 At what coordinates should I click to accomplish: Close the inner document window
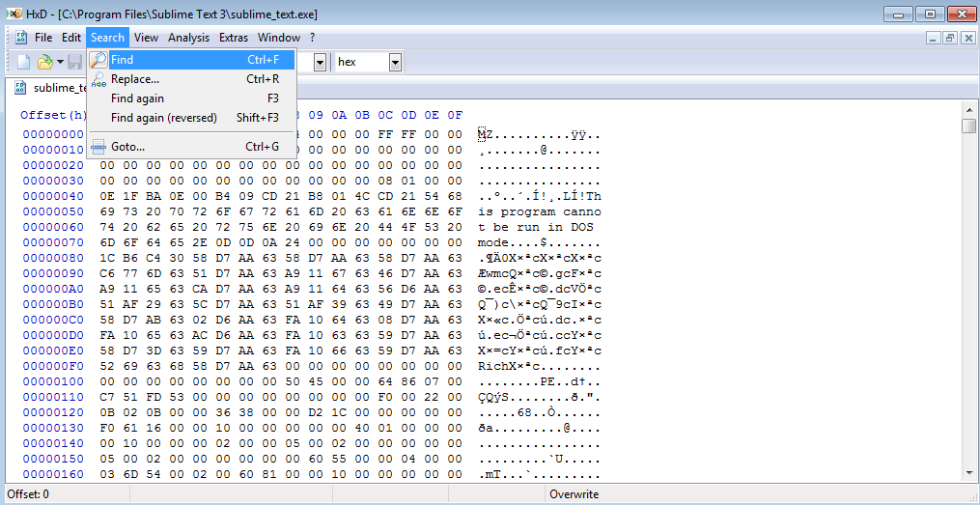(x=966, y=38)
